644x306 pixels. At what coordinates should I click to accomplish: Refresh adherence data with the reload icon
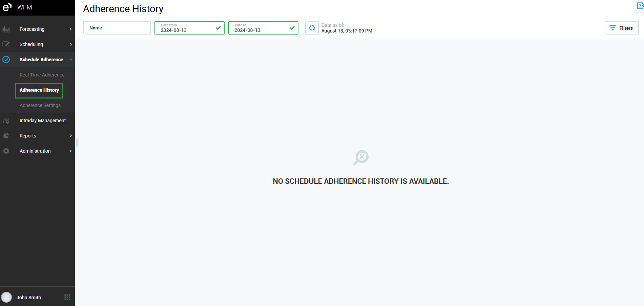coord(312,28)
